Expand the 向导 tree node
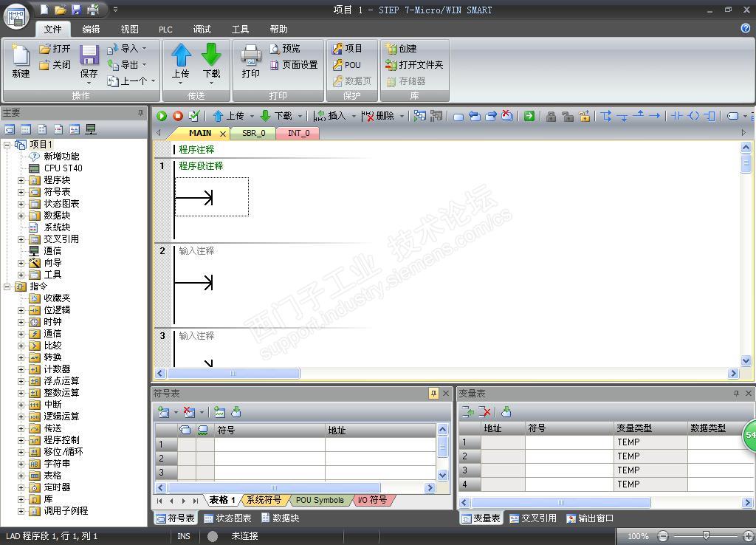Screen dimensions: 756x545 [x=21, y=263]
